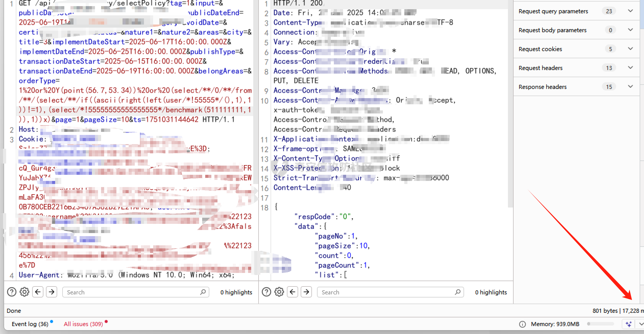Open the AI sparkle icon in status bar
The image size is (644, 334).
point(629,324)
